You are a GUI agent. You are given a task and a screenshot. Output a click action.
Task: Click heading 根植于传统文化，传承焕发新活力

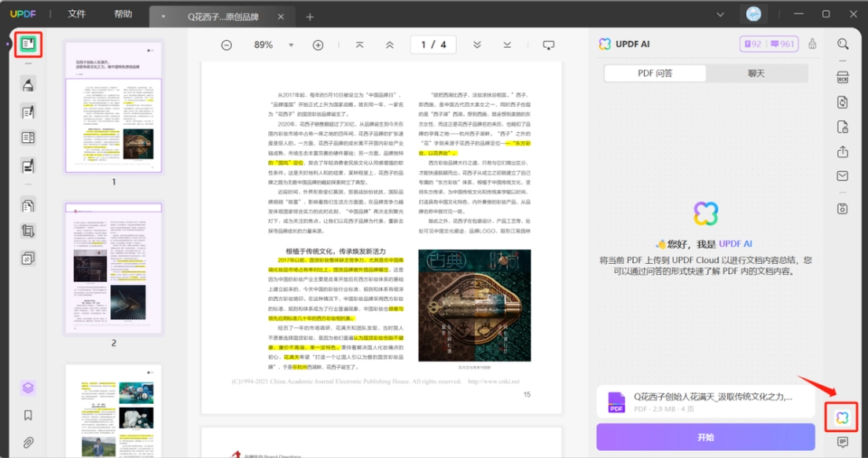pyautogui.click(x=336, y=251)
